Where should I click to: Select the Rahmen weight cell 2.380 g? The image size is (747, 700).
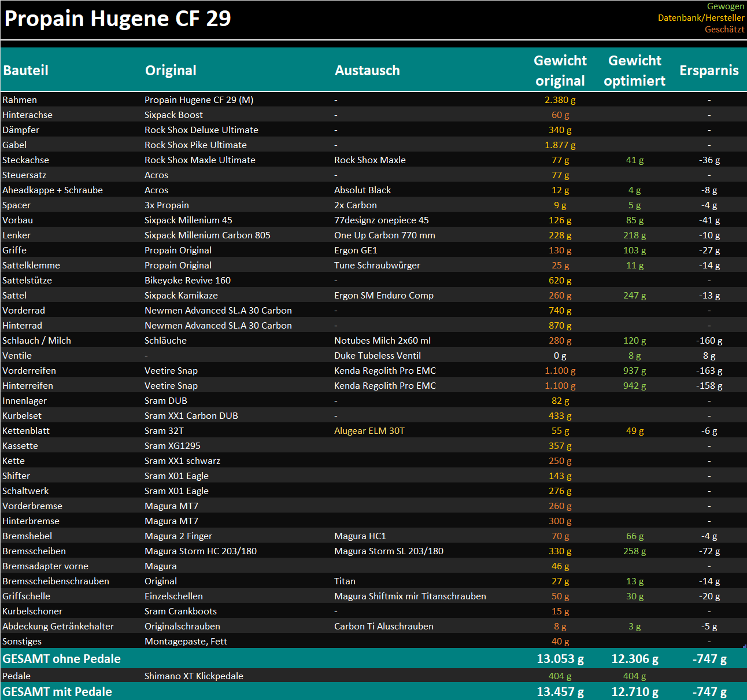tap(560, 100)
